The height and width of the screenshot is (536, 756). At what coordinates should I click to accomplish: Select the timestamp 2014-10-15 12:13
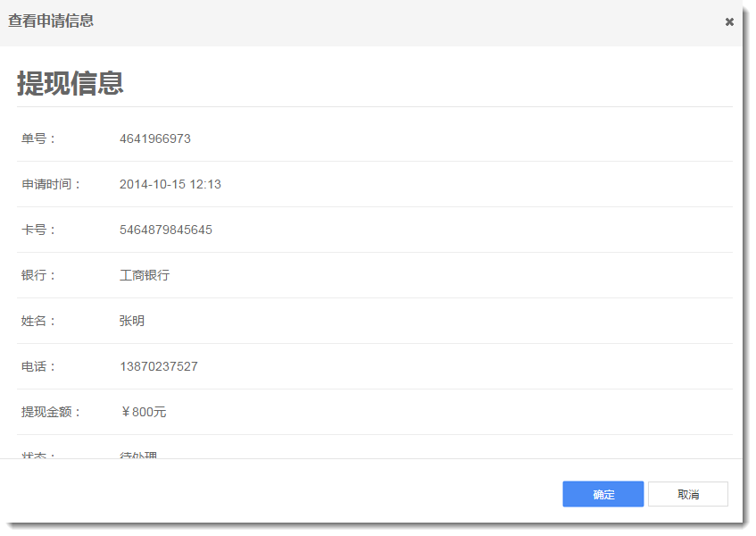point(170,184)
